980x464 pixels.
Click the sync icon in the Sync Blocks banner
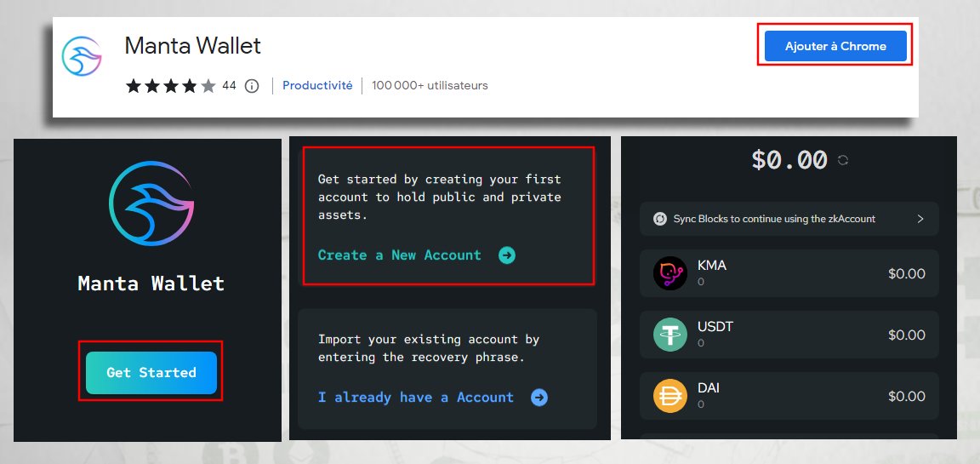(660, 219)
